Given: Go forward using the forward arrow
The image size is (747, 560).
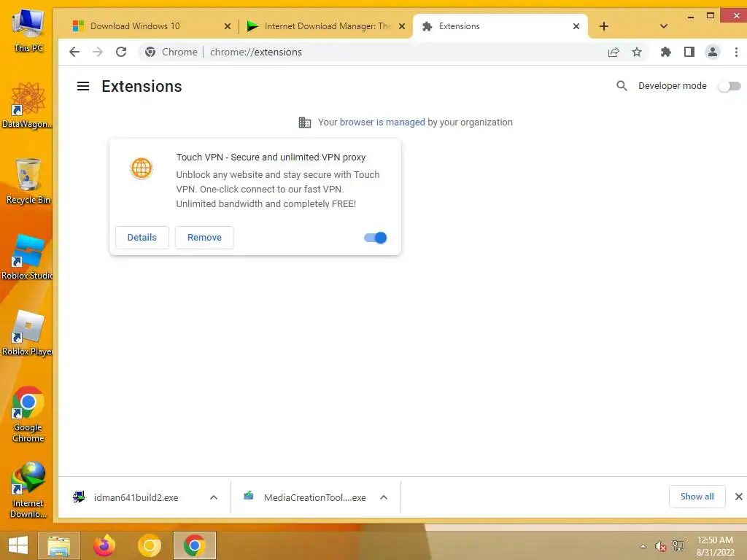Looking at the screenshot, I should [98, 52].
